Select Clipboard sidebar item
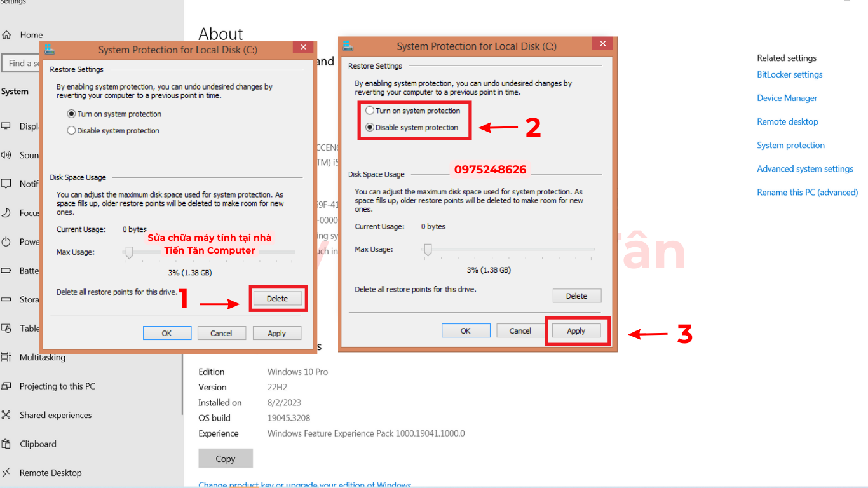 pyautogui.click(x=38, y=444)
